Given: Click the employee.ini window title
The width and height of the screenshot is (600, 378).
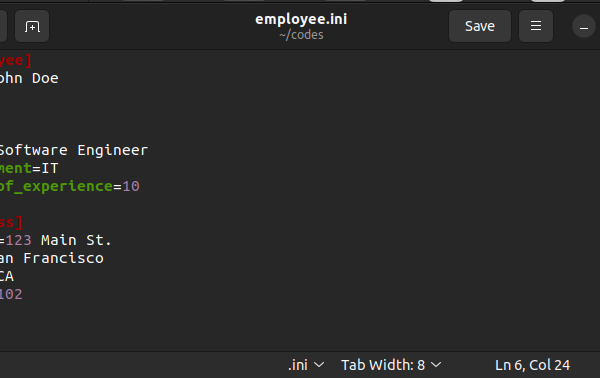Looking at the screenshot, I should click(301, 19).
